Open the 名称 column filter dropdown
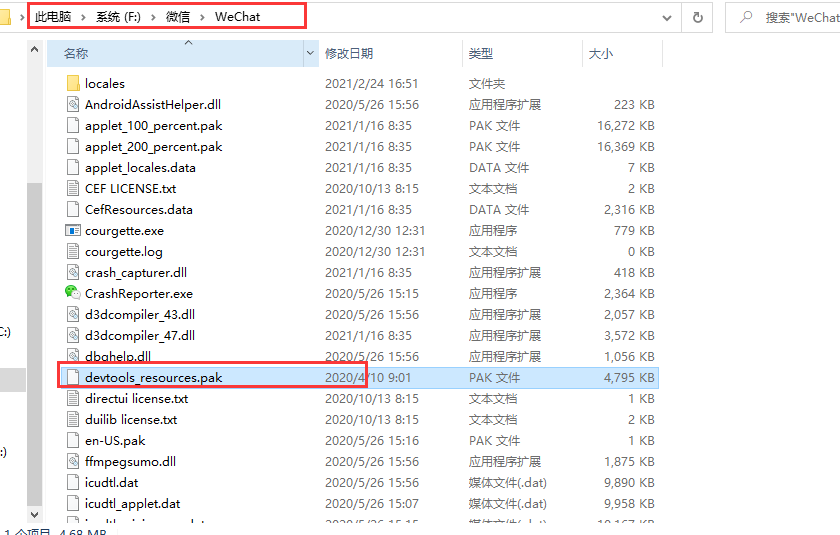 tap(310, 53)
